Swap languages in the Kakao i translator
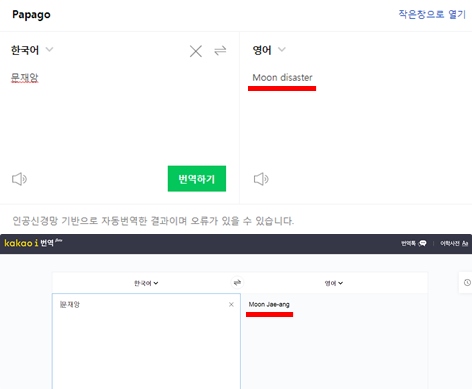Viewport: 472px width, 389px height. 237,283
